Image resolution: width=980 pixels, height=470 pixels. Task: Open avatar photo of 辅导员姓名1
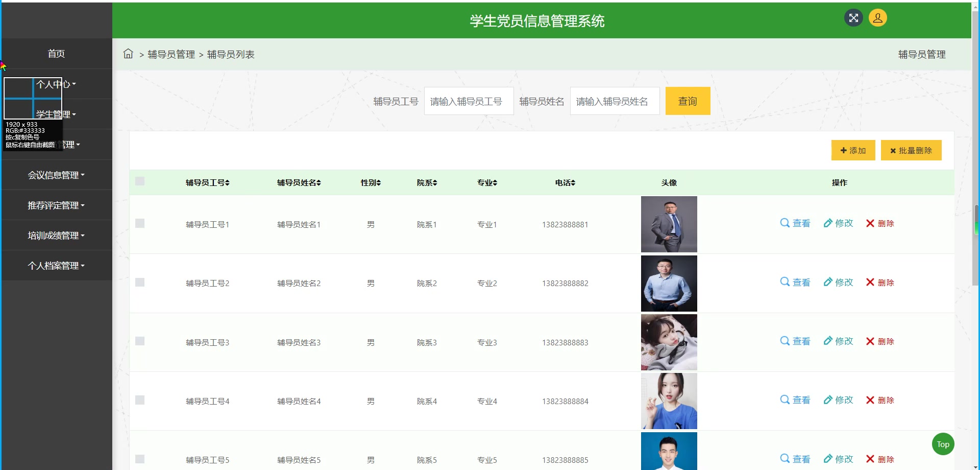(x=669, y=224)
